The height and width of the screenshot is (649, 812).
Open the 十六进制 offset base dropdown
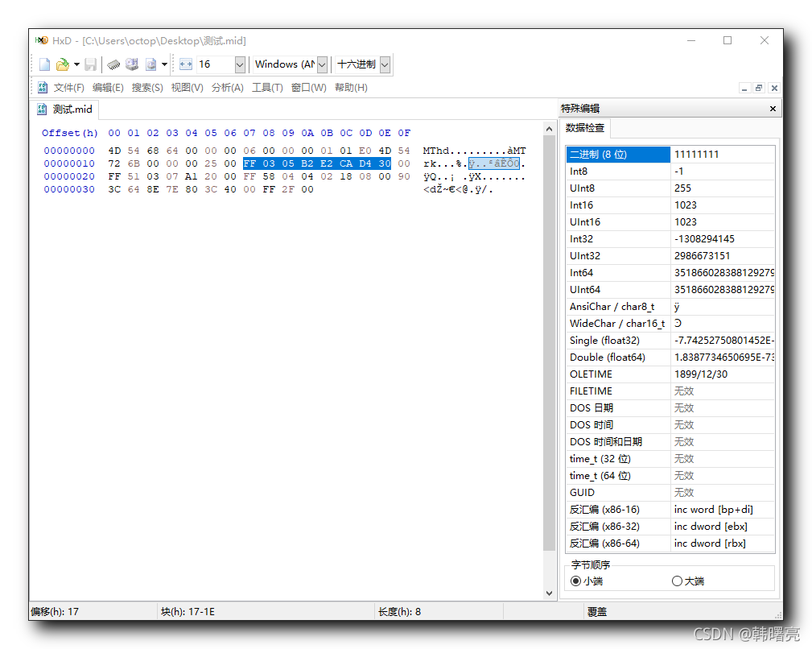click(385, 64)
